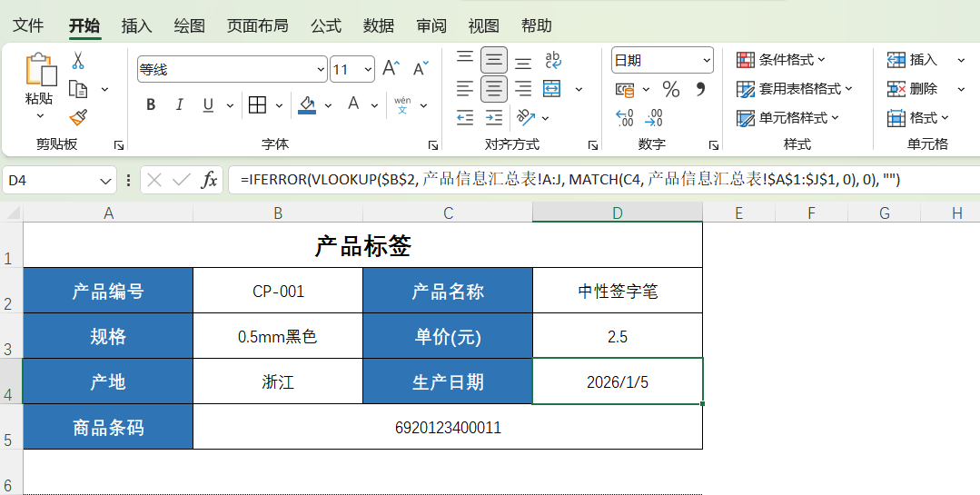Toggle Underline formatting
The height and width of the screenshot is (495, 980).
coord(209,105)
